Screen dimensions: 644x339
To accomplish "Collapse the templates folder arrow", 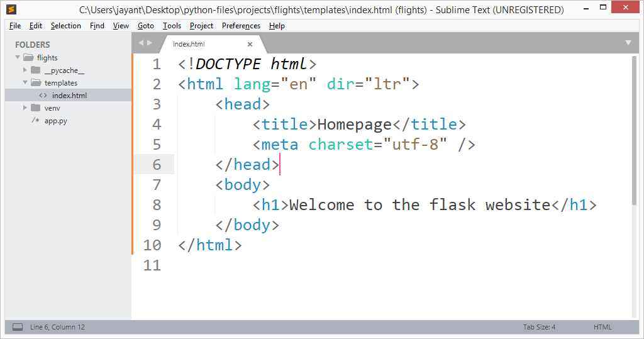I will click(x=25, y=82).
